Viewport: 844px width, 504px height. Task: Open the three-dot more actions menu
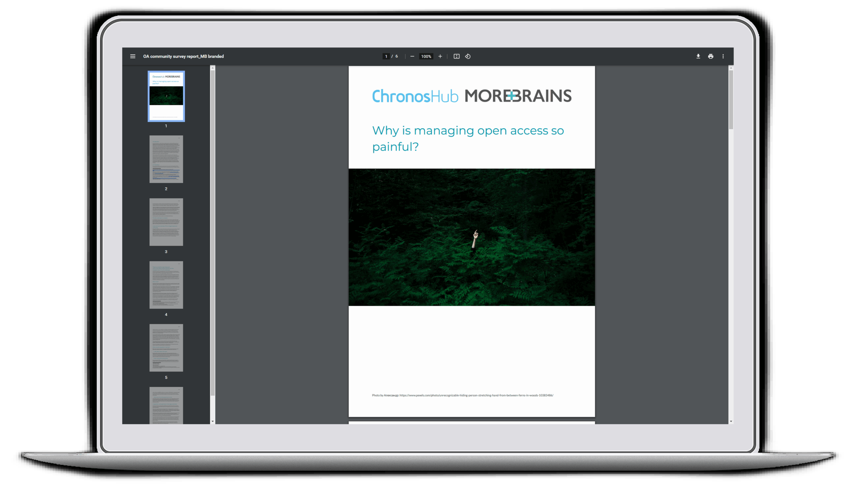coord(723,56)
